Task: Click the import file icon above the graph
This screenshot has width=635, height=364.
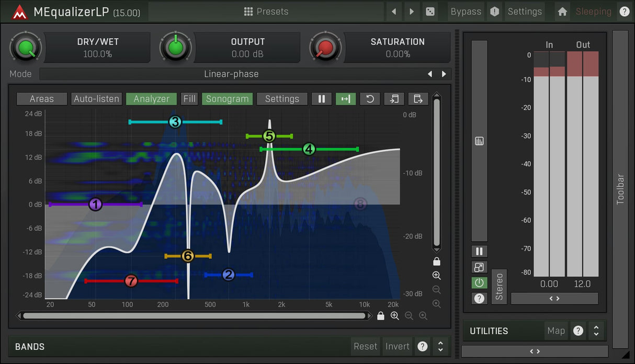Action: pos(394,99)
